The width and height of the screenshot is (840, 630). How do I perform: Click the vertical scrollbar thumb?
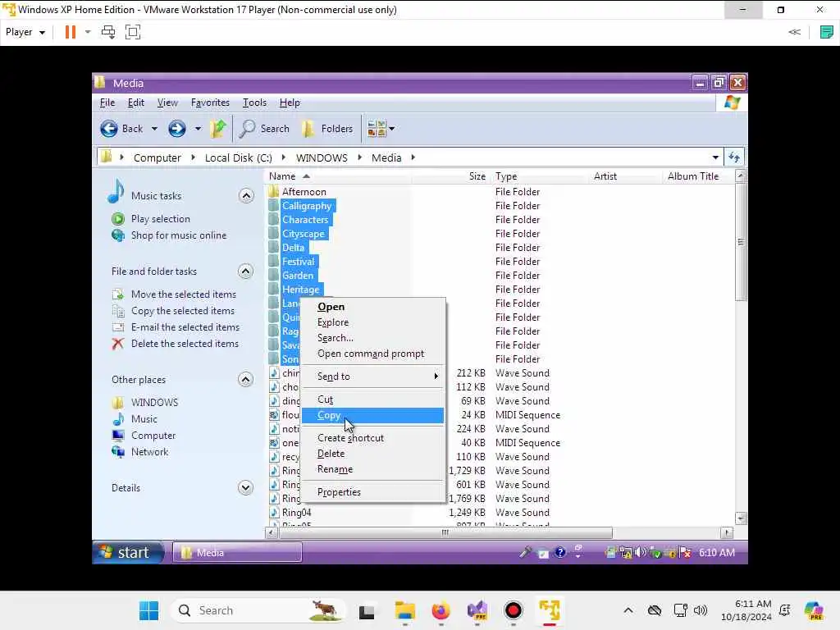point(741,242)
